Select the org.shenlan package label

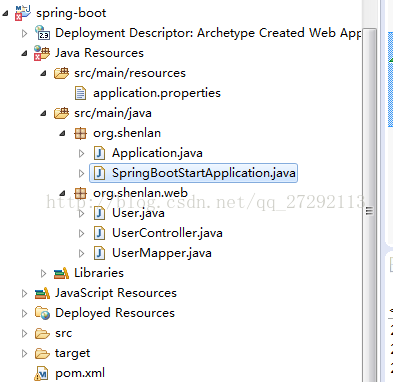click(x=127, y=133)
